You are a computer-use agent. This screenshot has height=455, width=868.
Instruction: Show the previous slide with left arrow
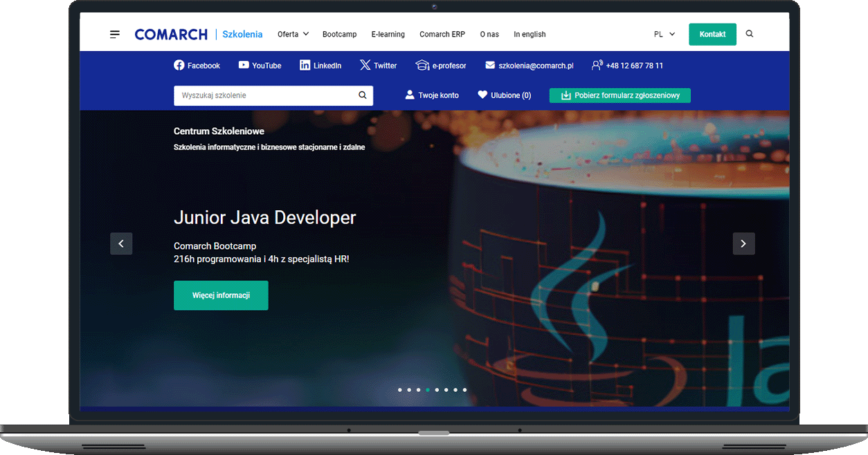(x=121, y=243)
